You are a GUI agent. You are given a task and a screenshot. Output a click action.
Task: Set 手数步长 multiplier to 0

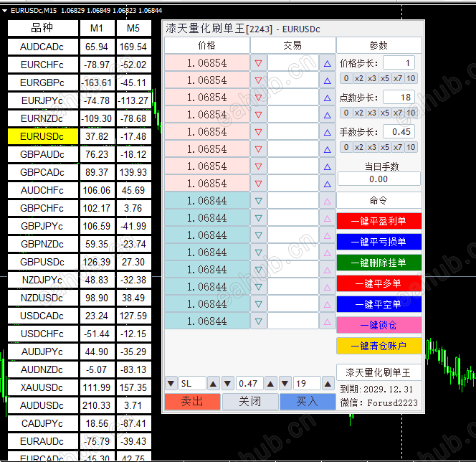pos(346,147)
